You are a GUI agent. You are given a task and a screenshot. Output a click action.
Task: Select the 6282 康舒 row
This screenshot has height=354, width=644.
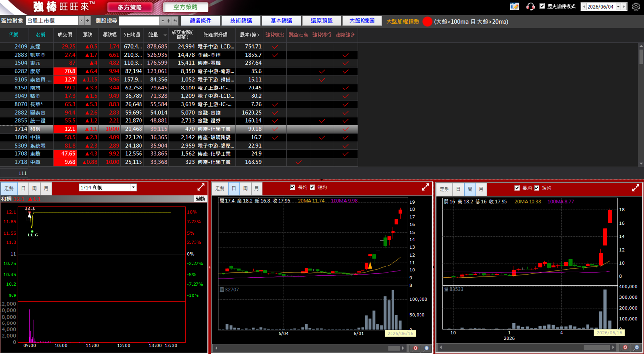point(179,71)
